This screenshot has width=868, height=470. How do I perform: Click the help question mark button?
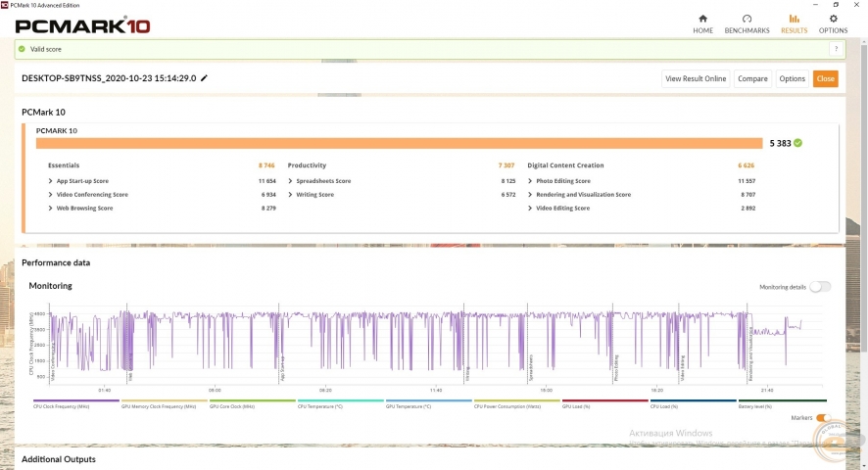point(836,49)
